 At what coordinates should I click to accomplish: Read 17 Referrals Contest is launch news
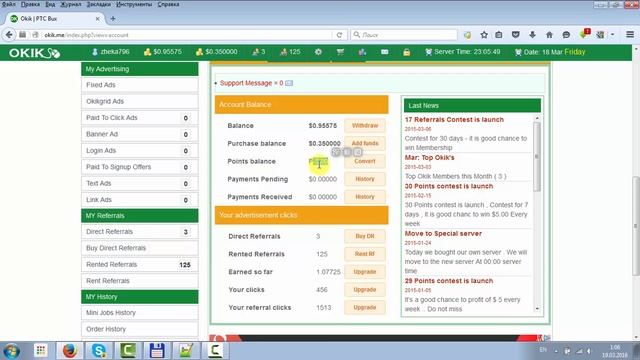click(454, 120)
